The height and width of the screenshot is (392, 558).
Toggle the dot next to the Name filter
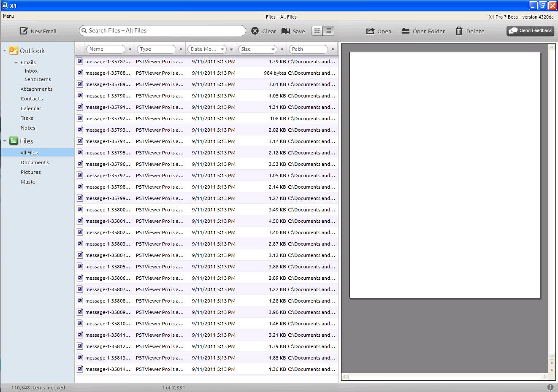point(130,49)
